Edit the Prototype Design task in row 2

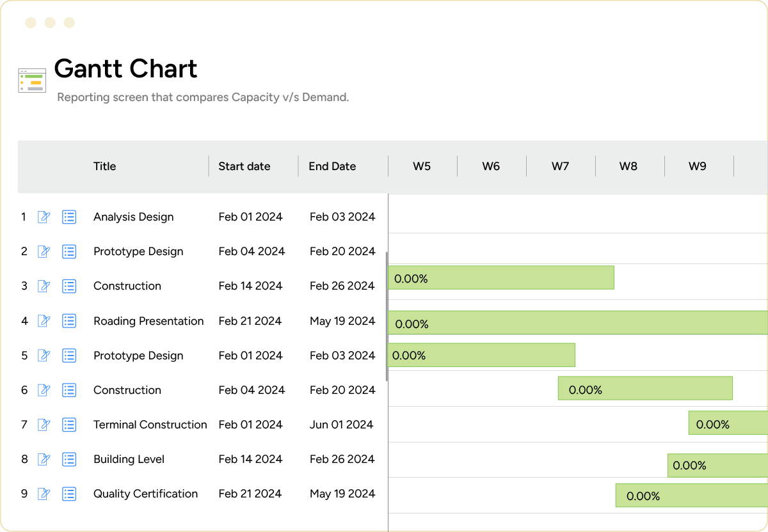(43, 251)
